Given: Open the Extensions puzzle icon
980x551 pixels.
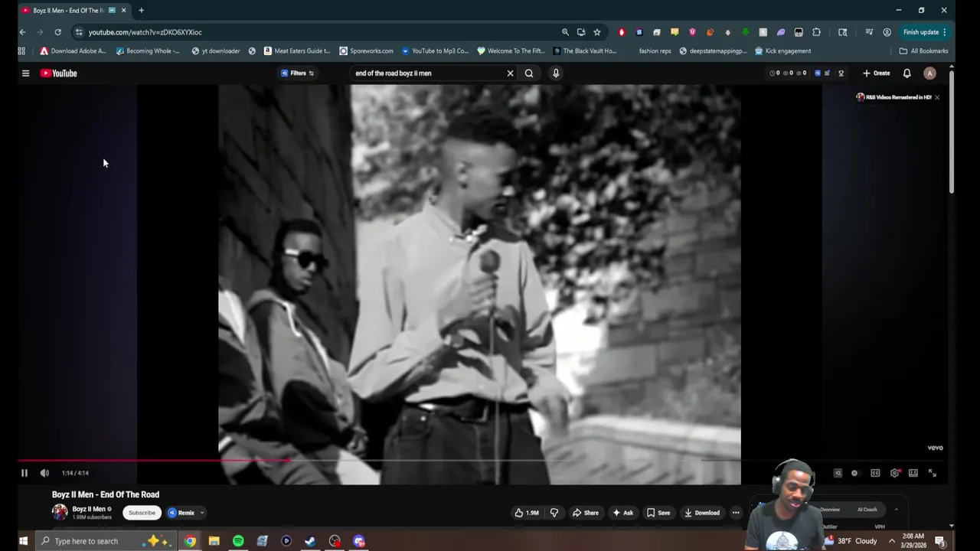Looking at the screenshot, I should pos(816,32).
